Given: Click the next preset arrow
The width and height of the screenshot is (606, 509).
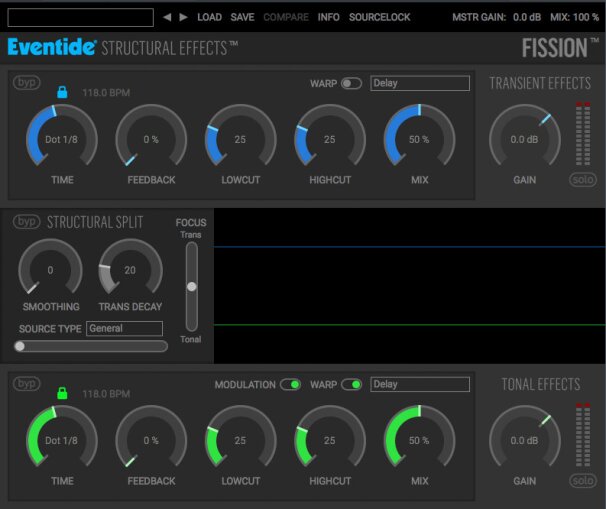Looking at the screenshot, I should 183,17.
